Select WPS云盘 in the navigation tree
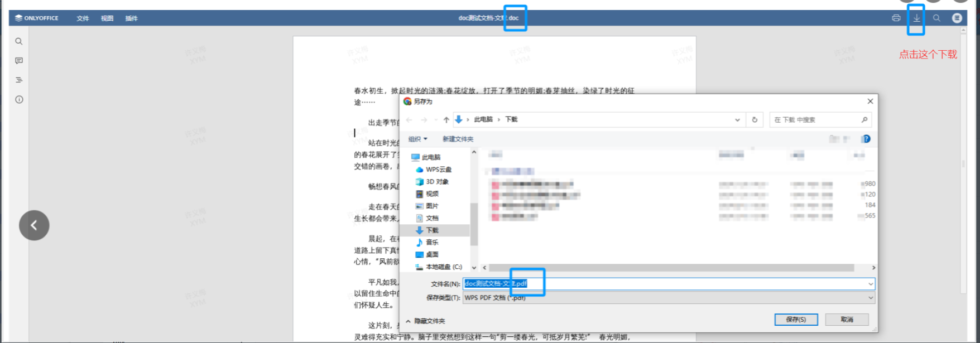Screen dimensions: 980x343 [434, 170]
